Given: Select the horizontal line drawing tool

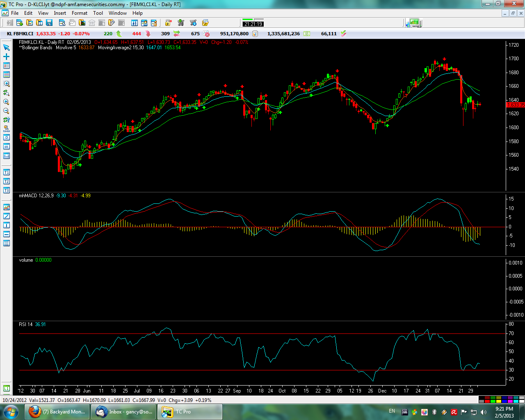Looking at the screenshot, I should point(6,234).
